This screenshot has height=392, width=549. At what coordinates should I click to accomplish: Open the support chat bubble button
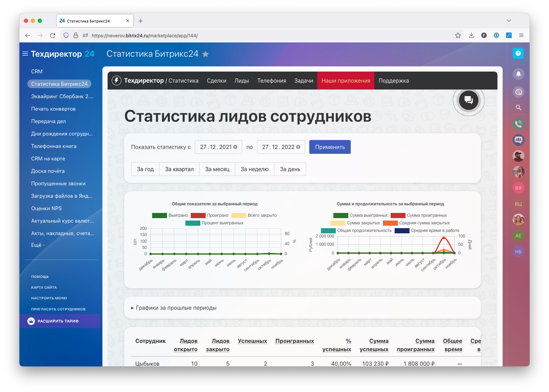coord(469,100)
